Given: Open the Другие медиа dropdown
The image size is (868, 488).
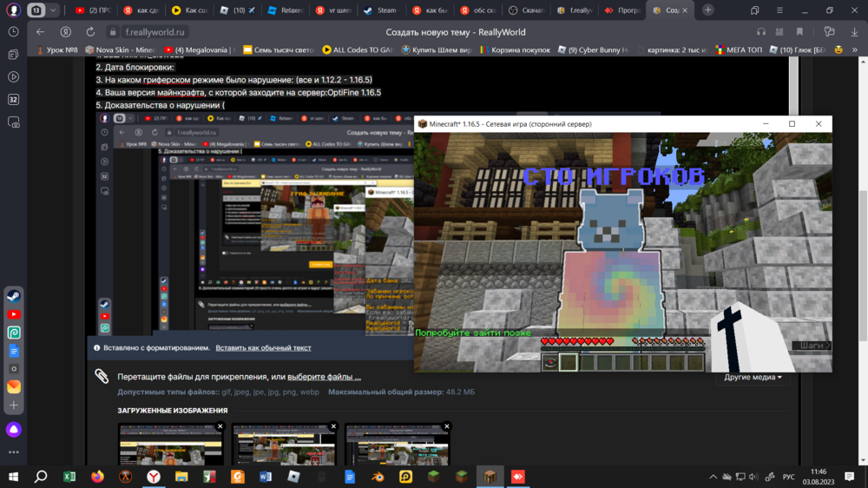Looking at the screenshot, I should 753,377.
